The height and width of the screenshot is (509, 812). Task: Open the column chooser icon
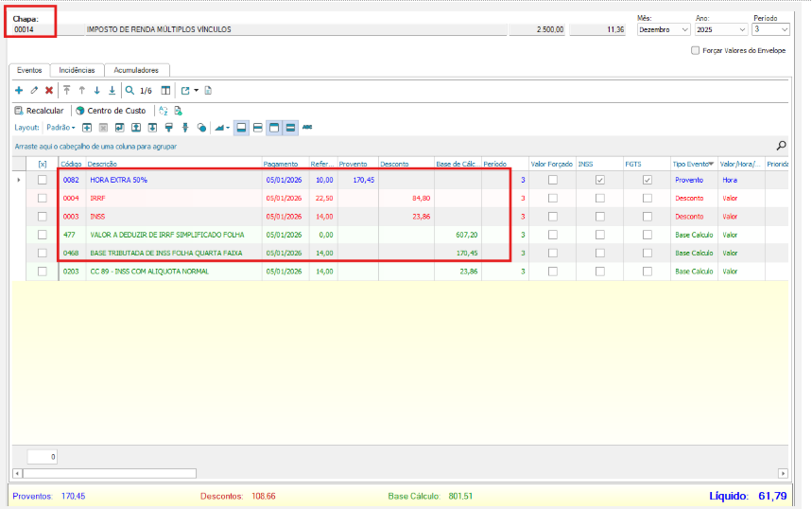click(x=165, y=90)
